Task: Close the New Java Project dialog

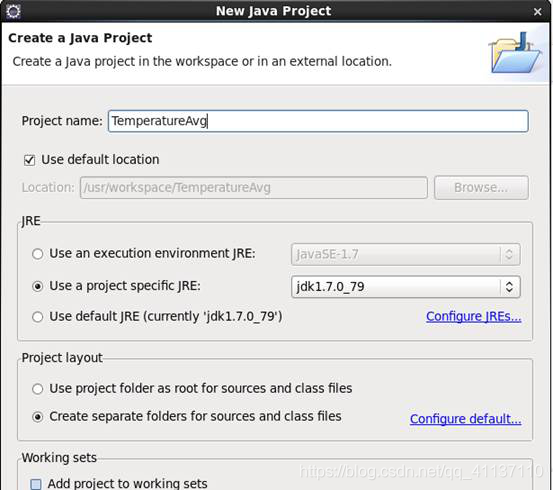Action: coord(537,12)
